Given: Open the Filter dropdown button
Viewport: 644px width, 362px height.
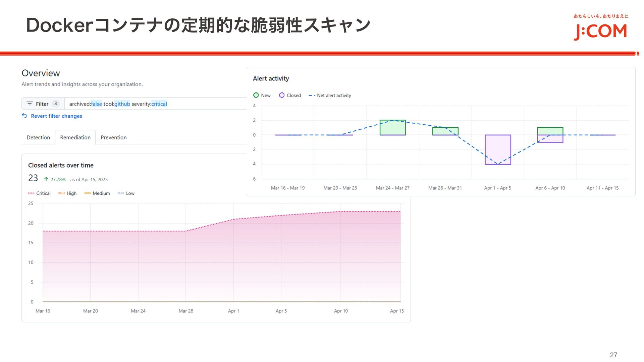Looking at the screenshot, I should [x=43, y=104].
